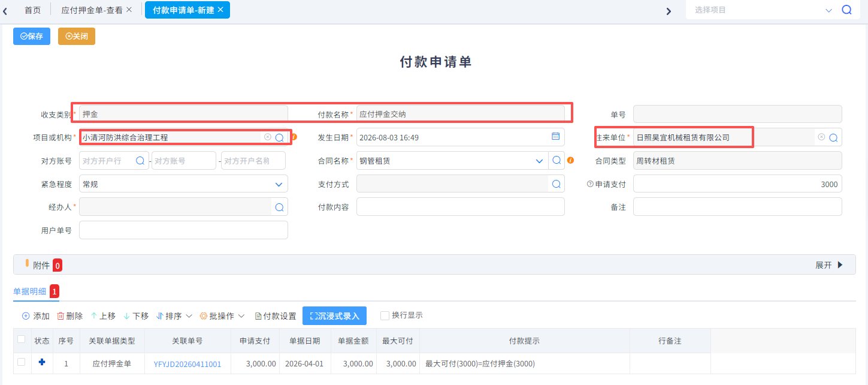The image size is (868, 385).
Task: Expand the 附件 section with 展开
Action: click(829, 264)
